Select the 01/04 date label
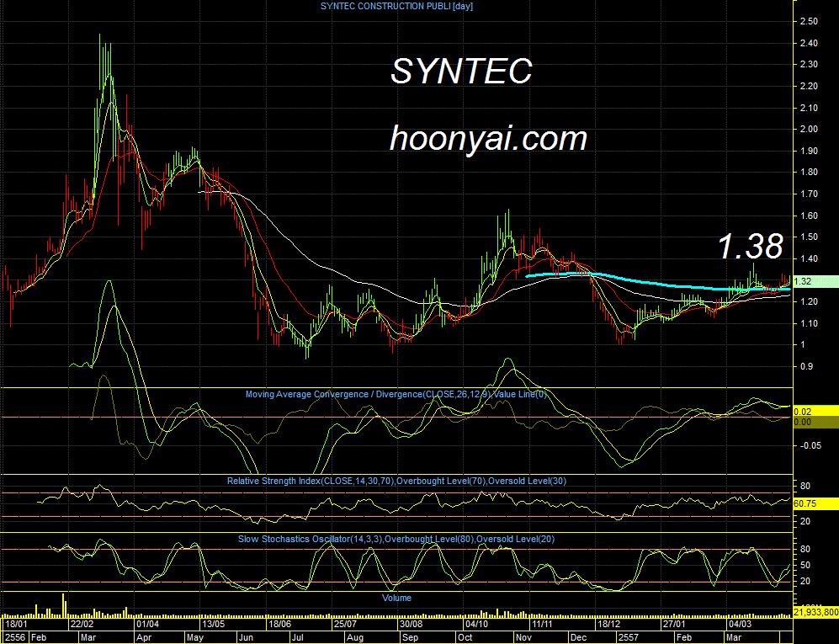 (147, 624)
